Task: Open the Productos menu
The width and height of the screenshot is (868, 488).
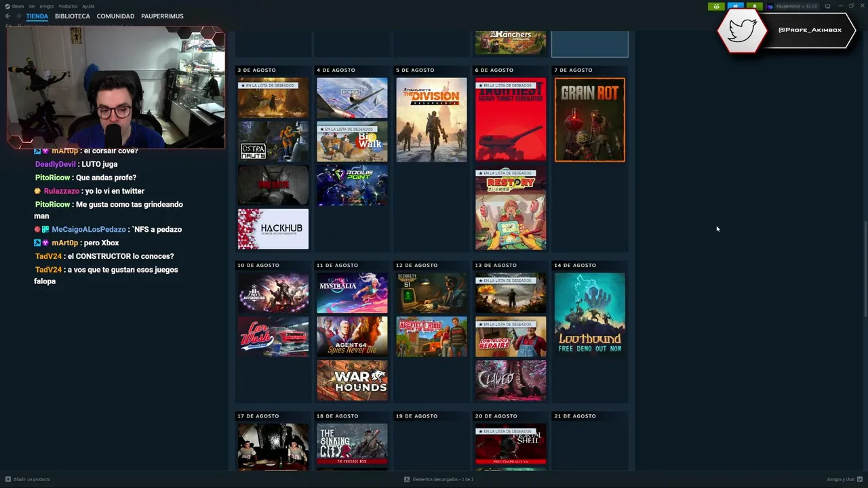Action: [x=68, y=6]
